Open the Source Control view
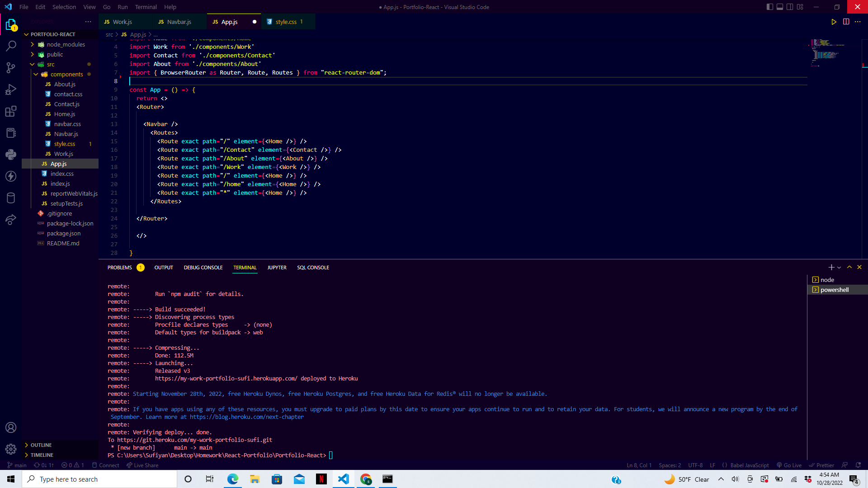 coord(11,68)
